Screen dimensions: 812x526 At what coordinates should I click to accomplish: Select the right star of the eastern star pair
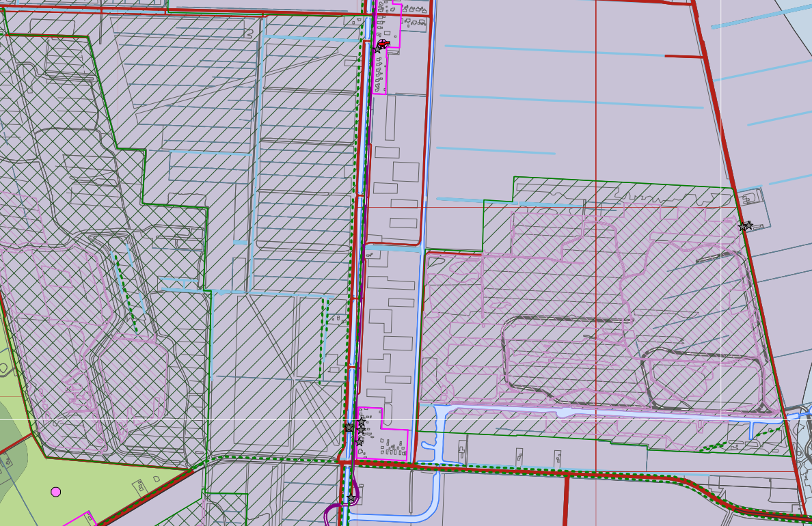click(749, 225)
